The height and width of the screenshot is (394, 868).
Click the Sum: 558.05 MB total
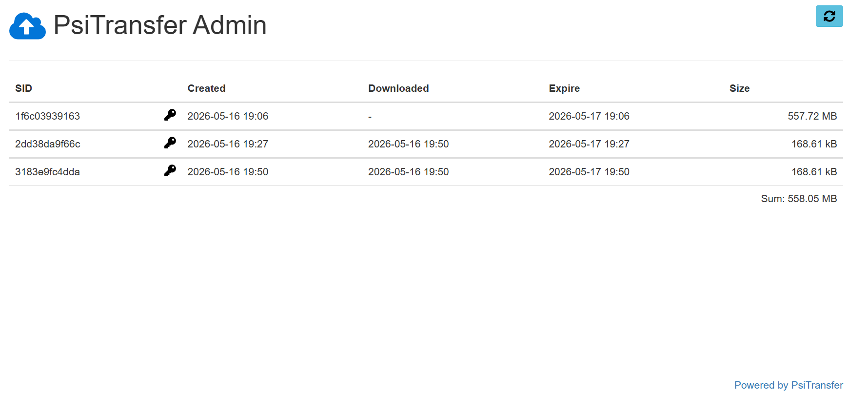(x=799, y=199)
